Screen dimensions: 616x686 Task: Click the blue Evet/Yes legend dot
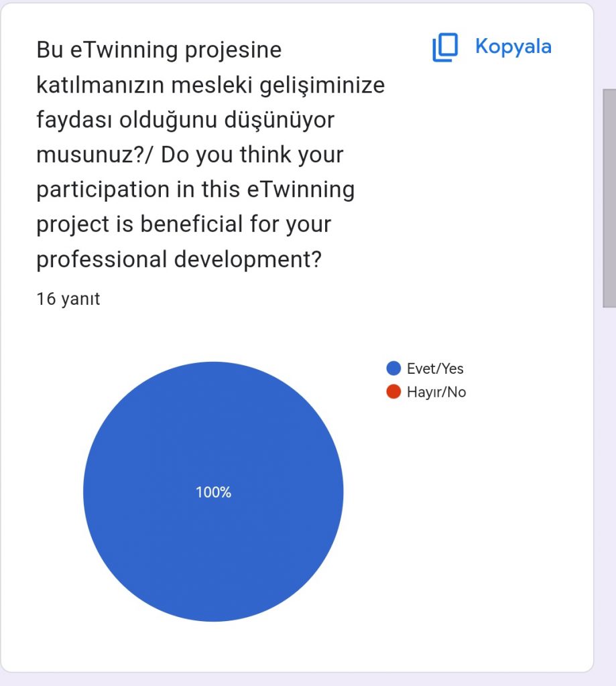pos(393,368)
